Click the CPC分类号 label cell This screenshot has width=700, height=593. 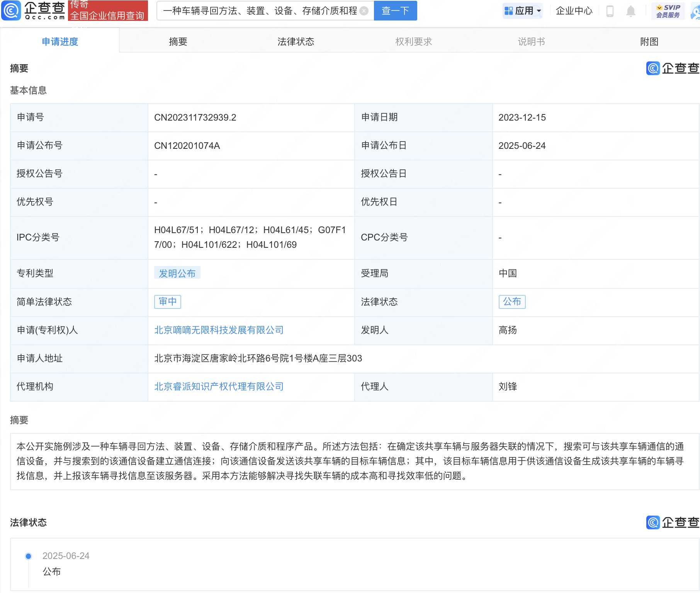pos(423,237)
